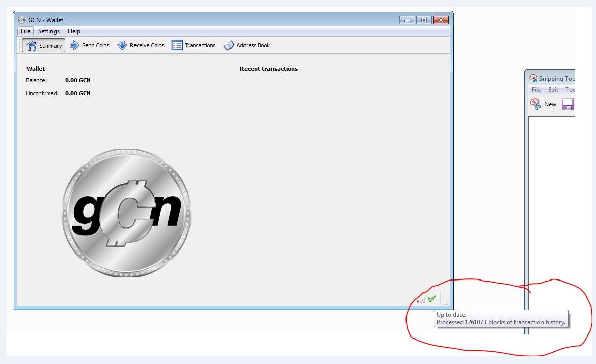Click the Send Coins arrow icon
Viewport: 596px width, 364px height.
(74, 45)
